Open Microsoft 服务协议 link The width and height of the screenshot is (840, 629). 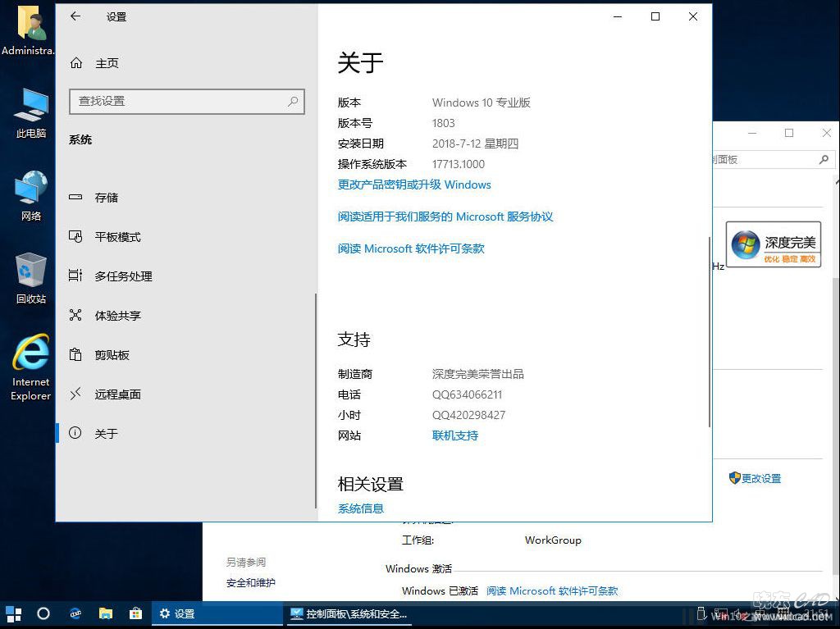click(445, 217)
